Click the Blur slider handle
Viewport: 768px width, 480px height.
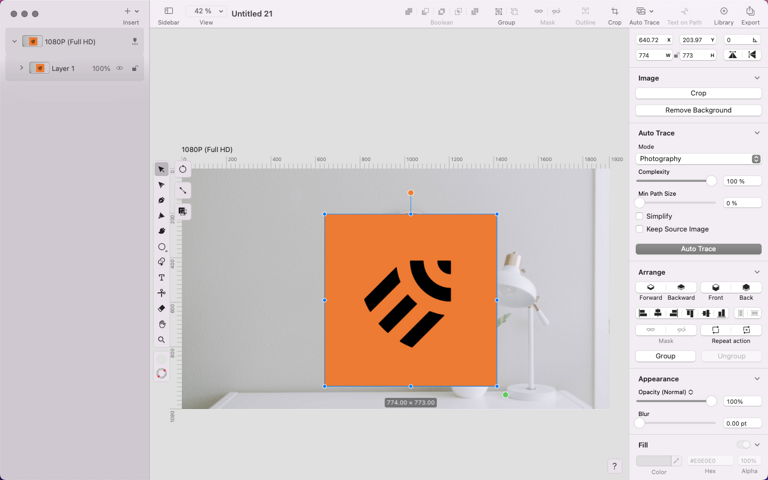tap(640, 423)
